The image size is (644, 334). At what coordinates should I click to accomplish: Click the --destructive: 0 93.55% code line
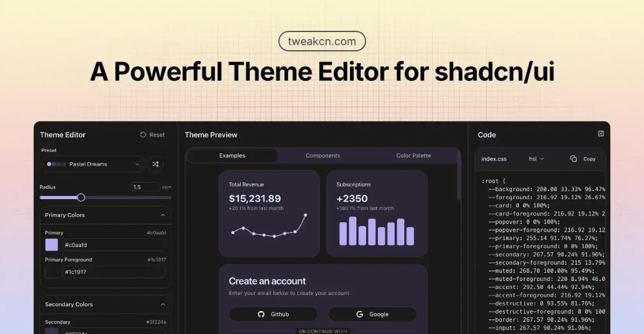click(541, 303)
